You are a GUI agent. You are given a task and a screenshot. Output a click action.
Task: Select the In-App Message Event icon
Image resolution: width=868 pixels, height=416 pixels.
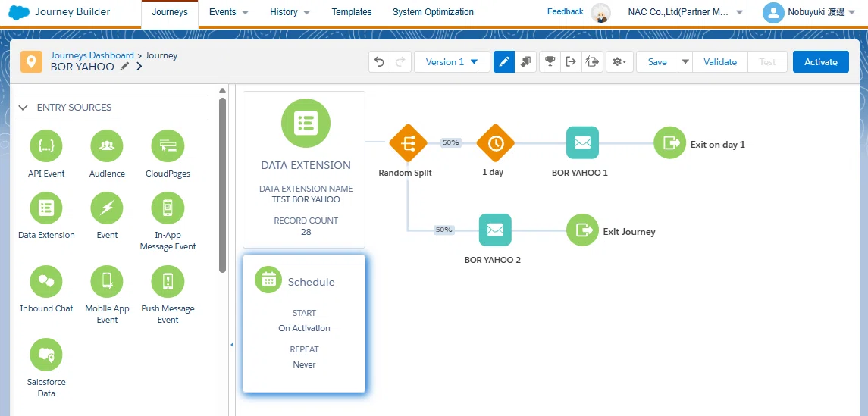(168, 208)
